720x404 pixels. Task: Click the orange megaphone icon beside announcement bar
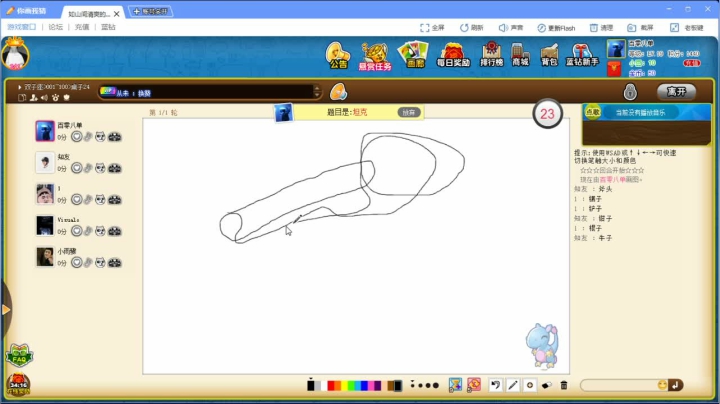click(x=338, y=92)
